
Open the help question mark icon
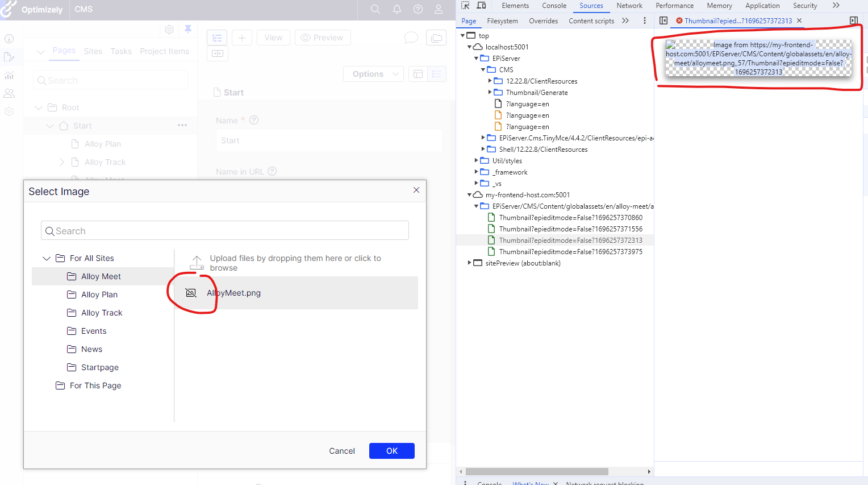pos(418,9)
